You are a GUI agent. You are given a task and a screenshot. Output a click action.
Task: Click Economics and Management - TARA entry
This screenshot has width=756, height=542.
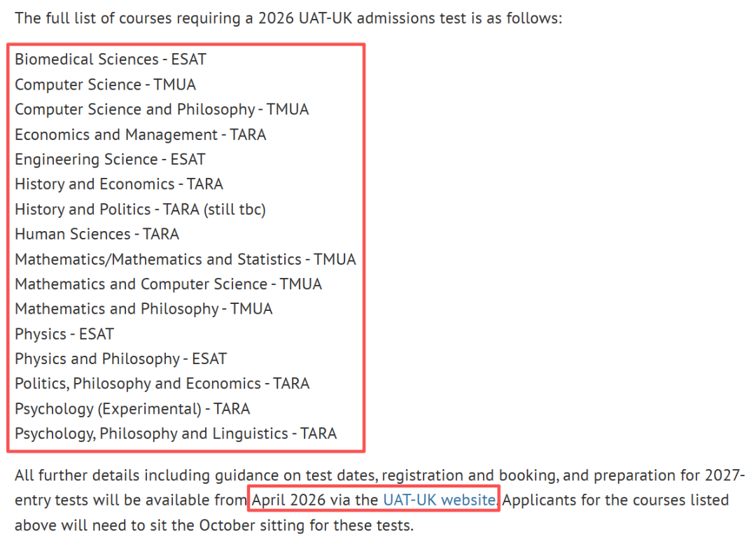click(x=141, y=134)
